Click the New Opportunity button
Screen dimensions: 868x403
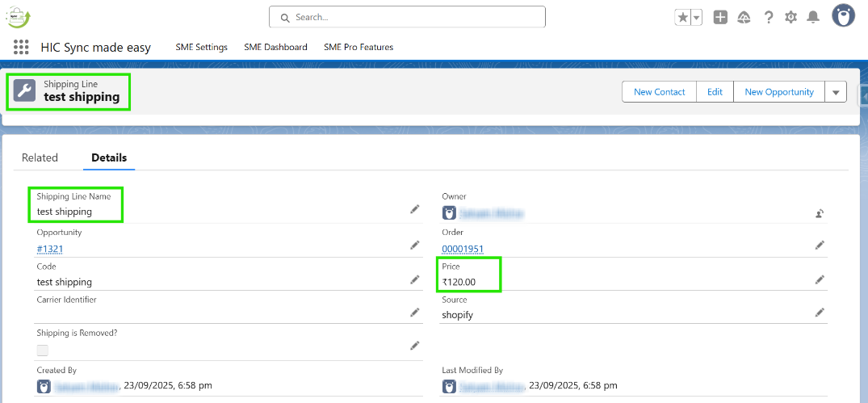(779, 92)
